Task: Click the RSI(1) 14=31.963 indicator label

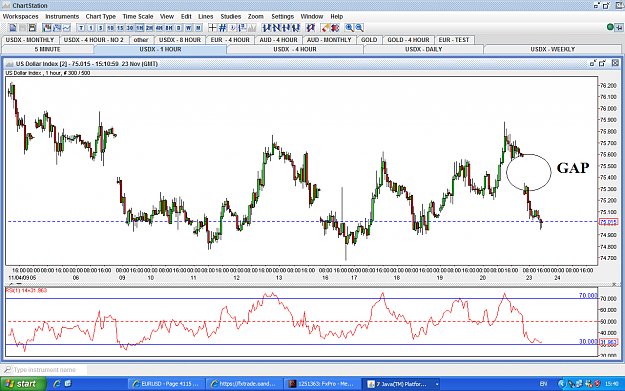Action: [x=26, y=291]
